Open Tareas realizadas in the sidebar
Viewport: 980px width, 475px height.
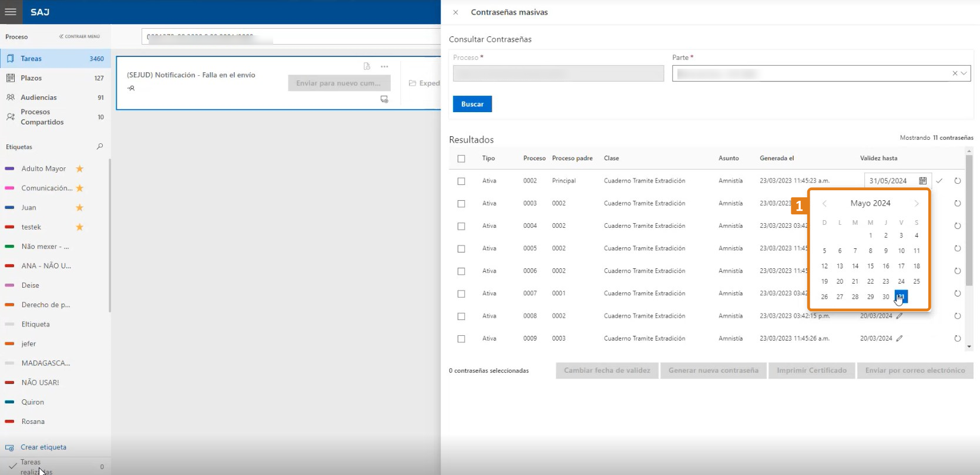55,467
